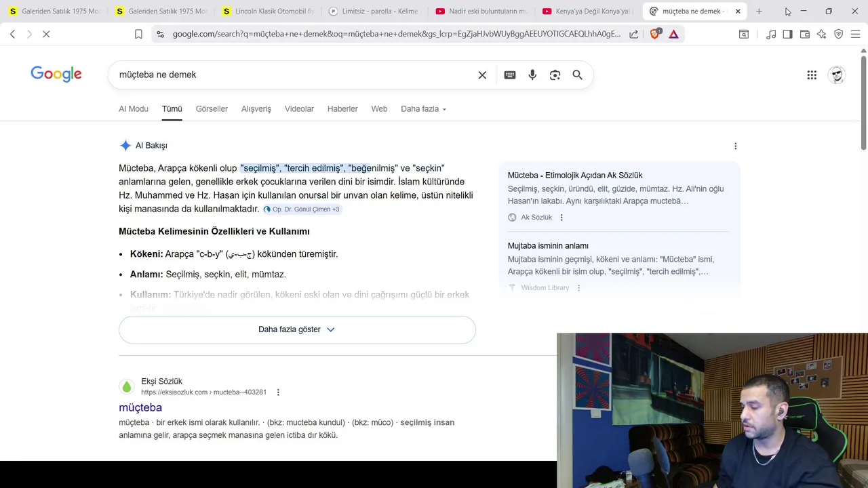Open the müçteba Ekşi Sözlük result link
868x488 pixels.
tap(140, 407)
